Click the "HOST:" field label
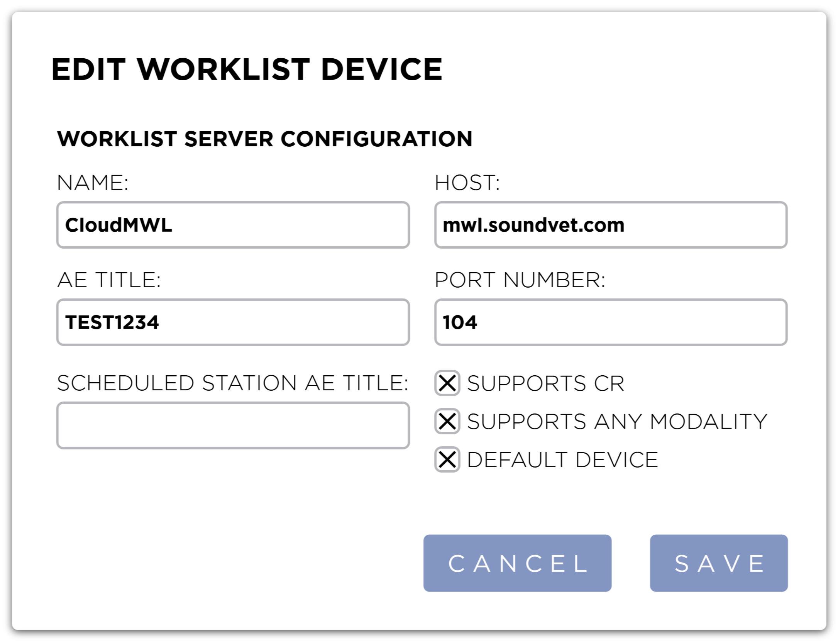 467,183
